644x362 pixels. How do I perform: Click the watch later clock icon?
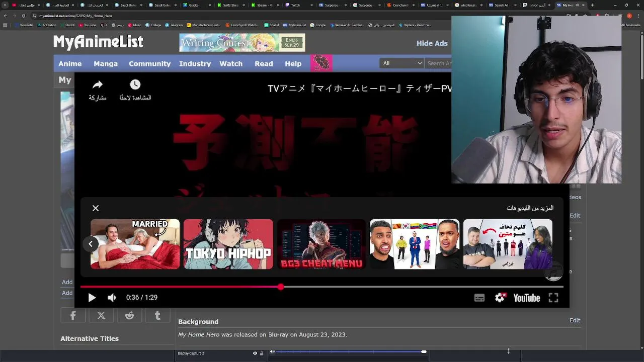pos(135,84)
